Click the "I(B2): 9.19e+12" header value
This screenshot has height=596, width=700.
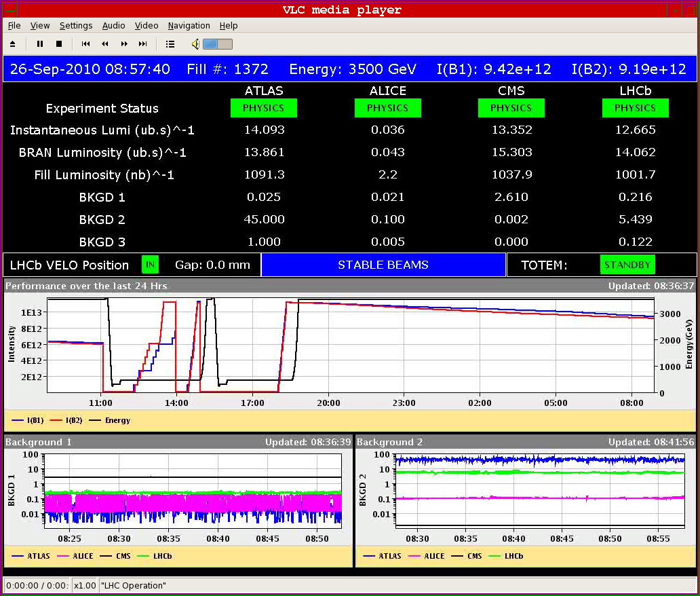629,69
